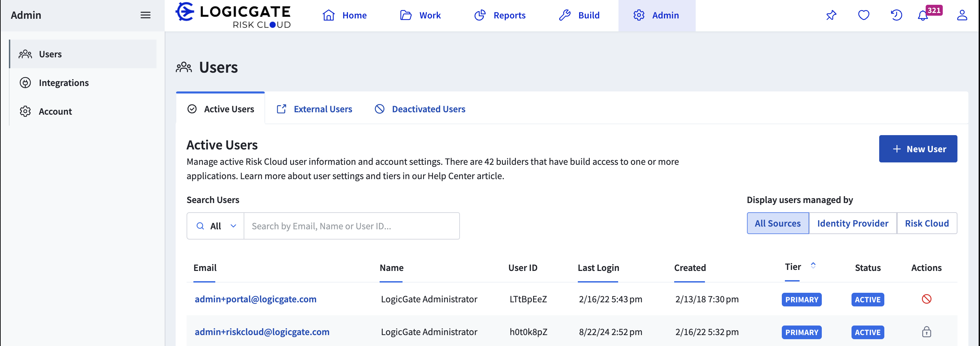Open Build in top navigation

[579, 15]
